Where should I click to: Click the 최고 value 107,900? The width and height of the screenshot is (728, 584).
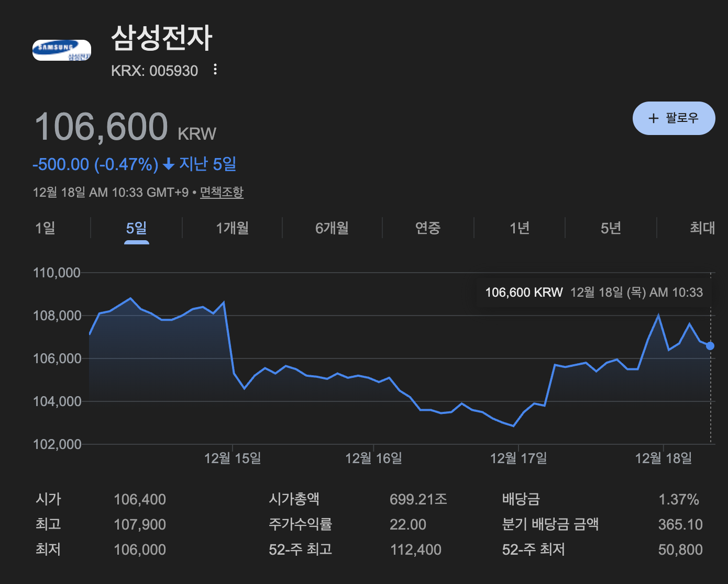140,524
